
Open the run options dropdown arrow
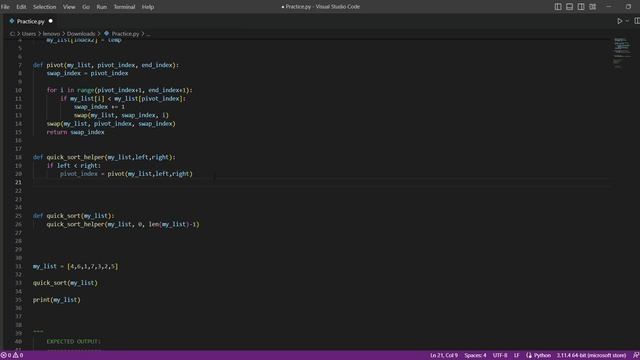point(627,21)
